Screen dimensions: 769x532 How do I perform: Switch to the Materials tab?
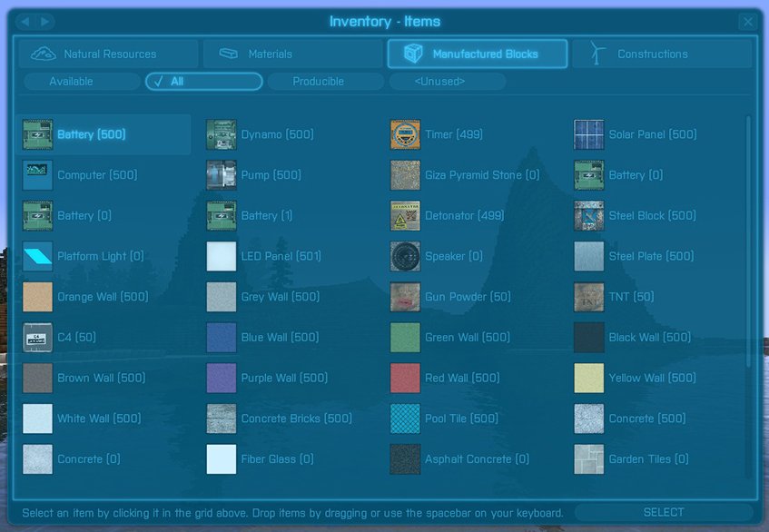click(x=292, y=54)
